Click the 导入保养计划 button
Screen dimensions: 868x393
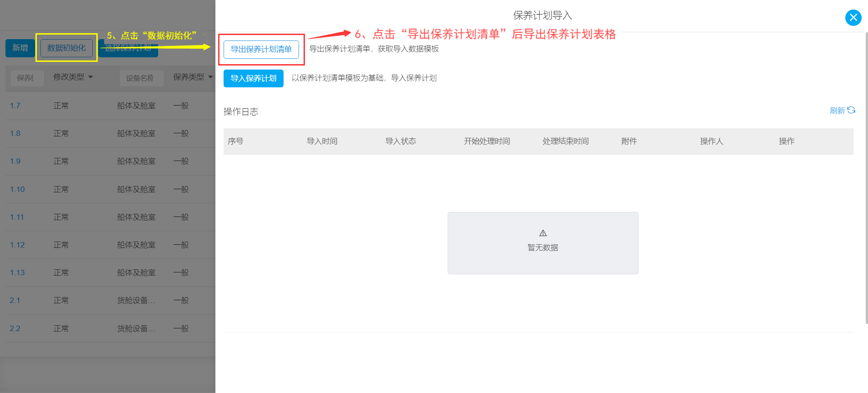coord(254,78)
